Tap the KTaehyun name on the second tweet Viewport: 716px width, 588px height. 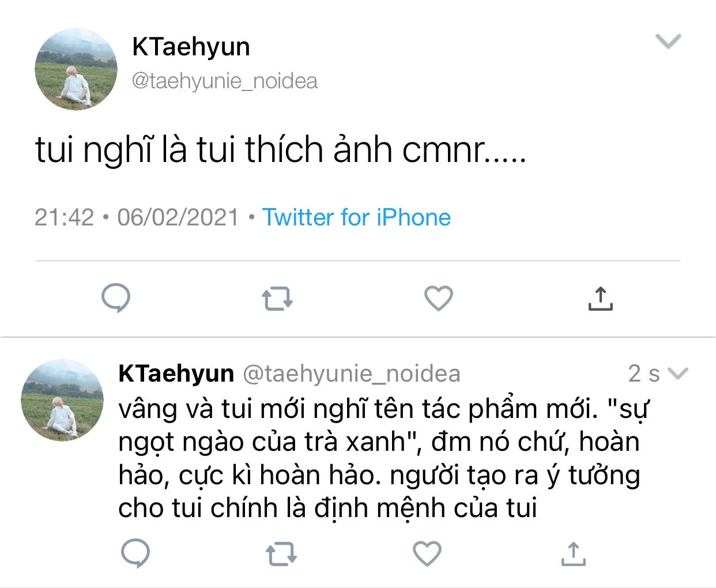point(176,374)
